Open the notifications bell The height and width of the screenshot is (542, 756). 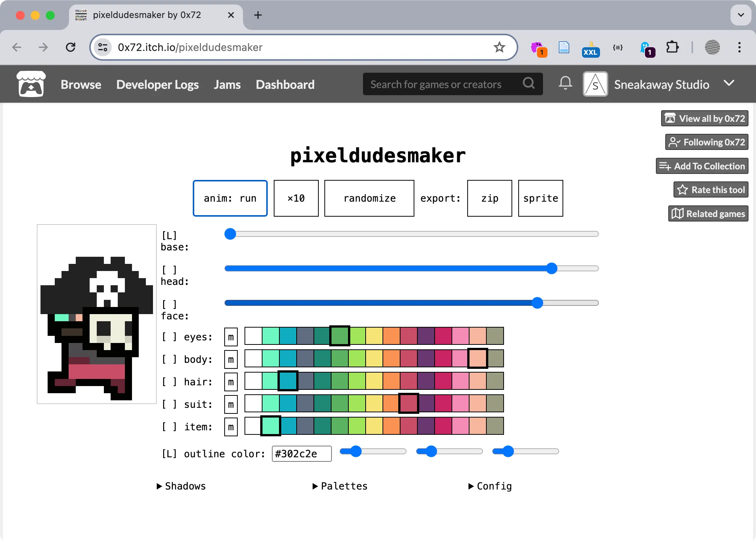565,84
